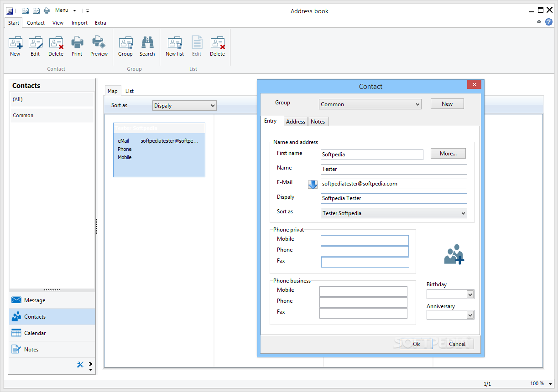The width and height of the screenshot is (558, 392).
Task: Open Search with the binoculars icon
Action: click(147, 43)
